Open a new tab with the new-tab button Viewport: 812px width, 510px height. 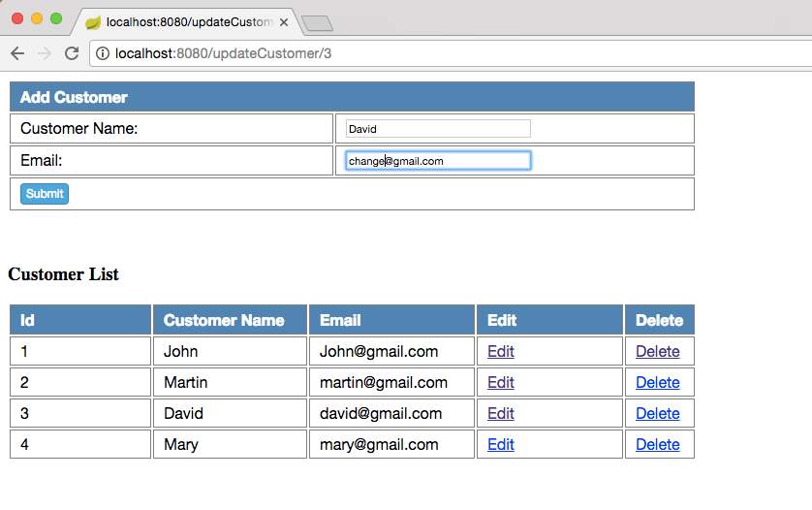click(317, 23)
